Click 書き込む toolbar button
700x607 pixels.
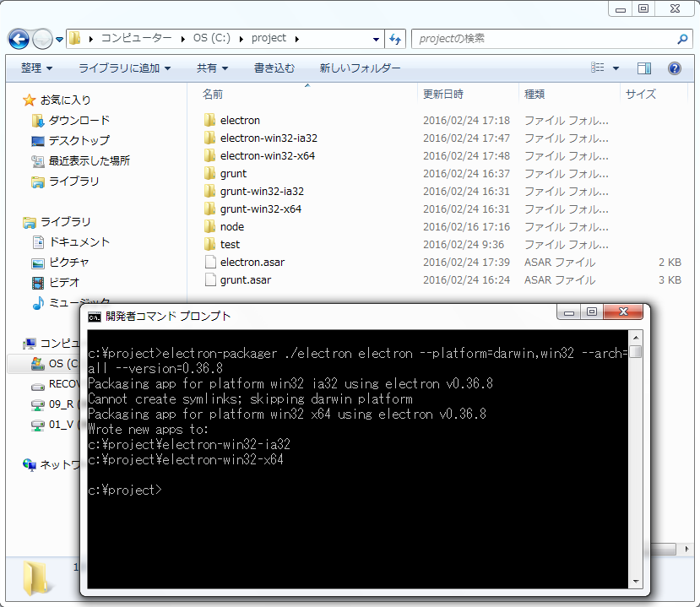coord(274,68)
